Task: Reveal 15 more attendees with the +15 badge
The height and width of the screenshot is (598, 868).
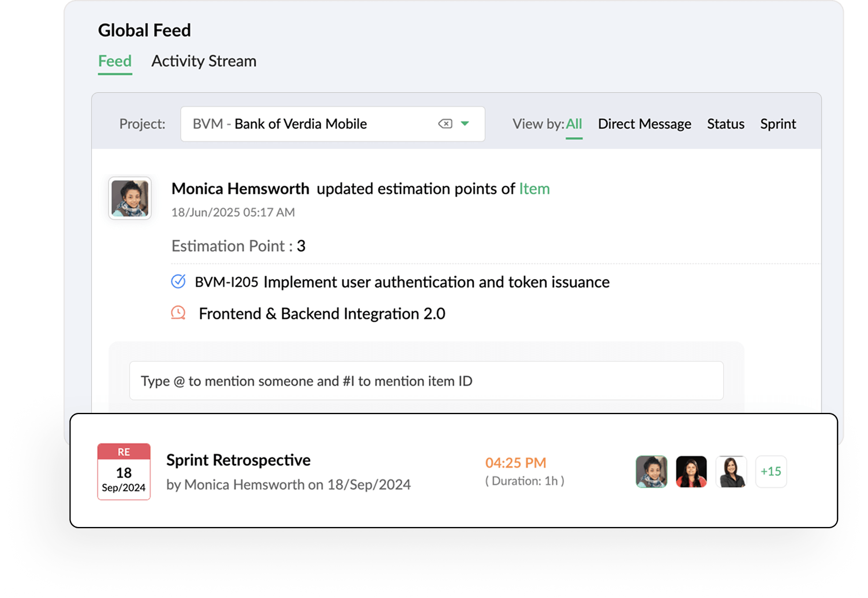Action: (771, 471)
